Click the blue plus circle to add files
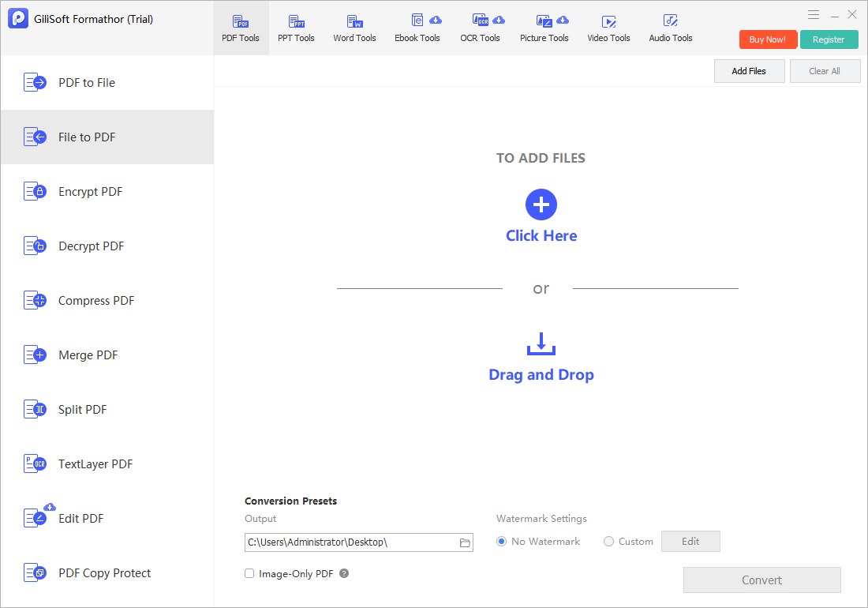The width and height of the screenshot is (868, 608). [541, 205]
